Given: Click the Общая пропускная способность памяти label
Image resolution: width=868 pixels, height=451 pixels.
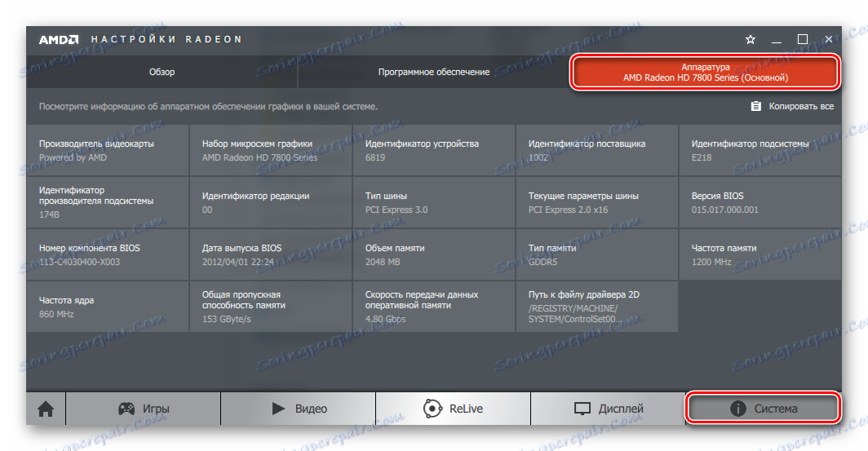Looking at the screenshot, I should [244, 300].
